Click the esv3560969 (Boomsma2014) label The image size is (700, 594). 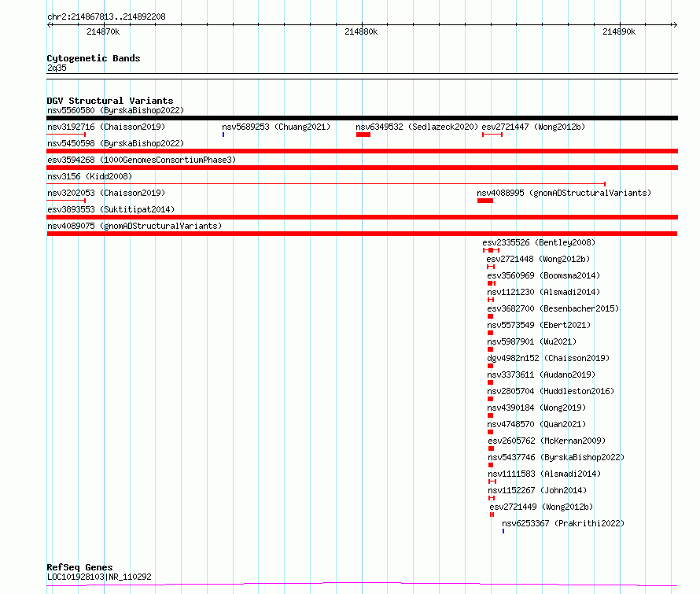(x=543, y=275)
